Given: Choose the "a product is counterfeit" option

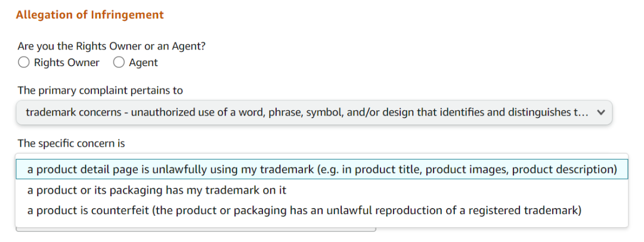Looking at the screenshot, I should coord(304,211).
